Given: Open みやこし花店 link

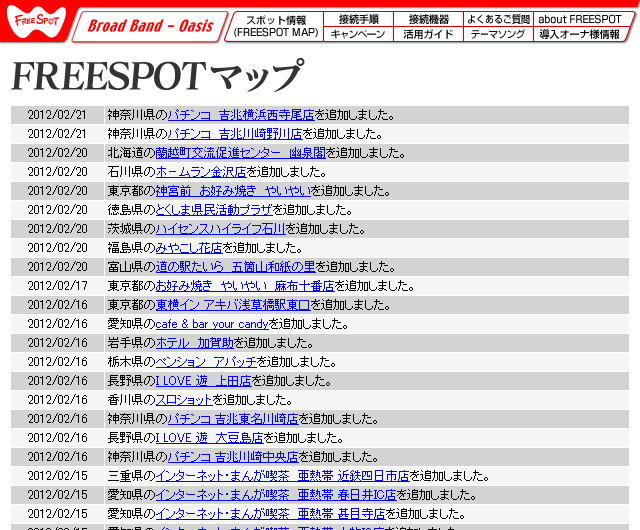Looking at the screenshot, I should click(x=189, y=248).
